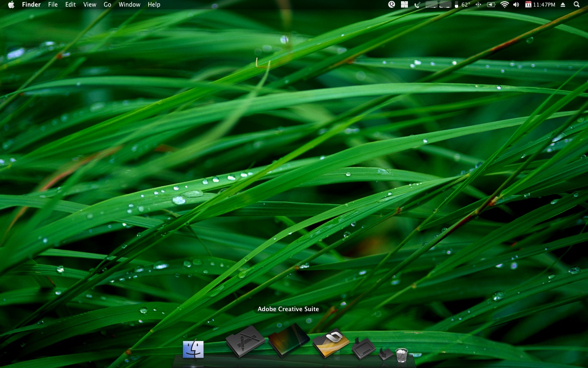Open the Trash in the dock

402,355
